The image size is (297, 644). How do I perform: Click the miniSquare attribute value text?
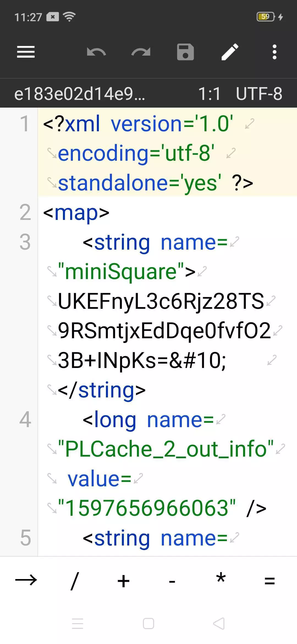[x=121, y=272]
